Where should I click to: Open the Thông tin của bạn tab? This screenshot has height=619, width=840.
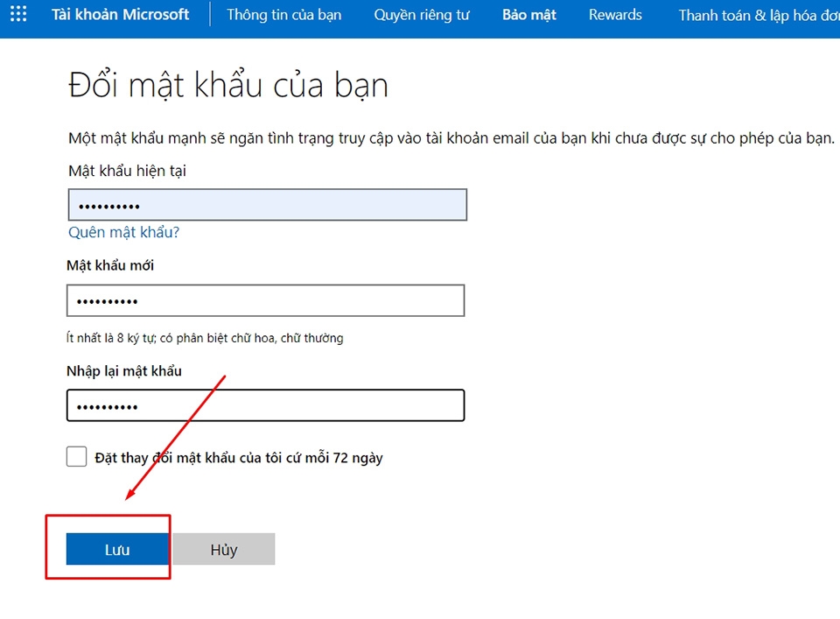pos(283,15)
